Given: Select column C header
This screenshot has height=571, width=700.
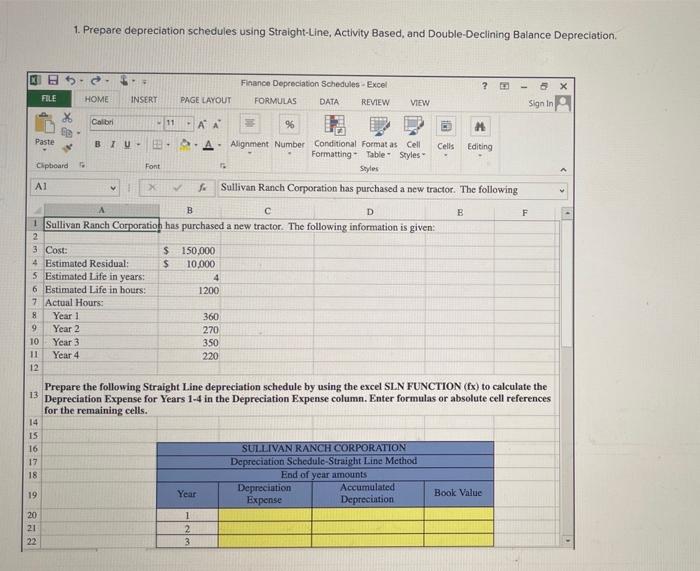Looking at the screenshot, I should coord(267,211).
